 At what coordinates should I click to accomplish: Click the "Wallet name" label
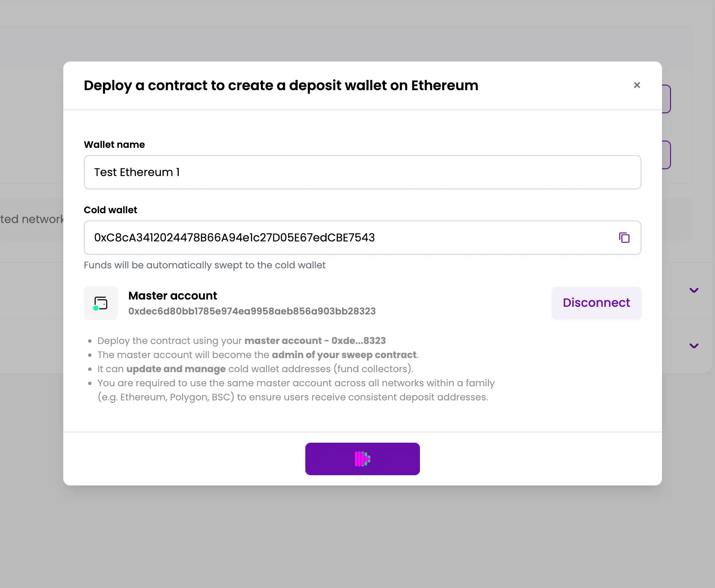point(114,144)
